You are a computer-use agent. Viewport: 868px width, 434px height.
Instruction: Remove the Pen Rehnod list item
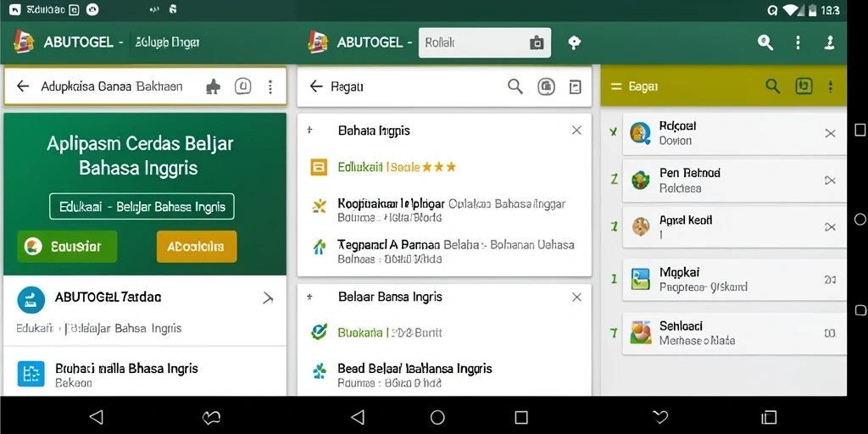tap(830, 180)
